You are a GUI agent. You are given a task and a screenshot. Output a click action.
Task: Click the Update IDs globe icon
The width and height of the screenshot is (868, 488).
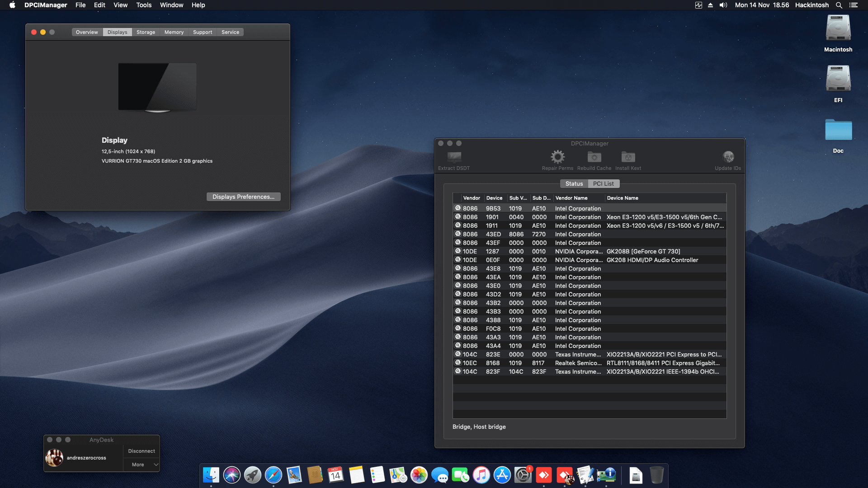tap(728, 158)
